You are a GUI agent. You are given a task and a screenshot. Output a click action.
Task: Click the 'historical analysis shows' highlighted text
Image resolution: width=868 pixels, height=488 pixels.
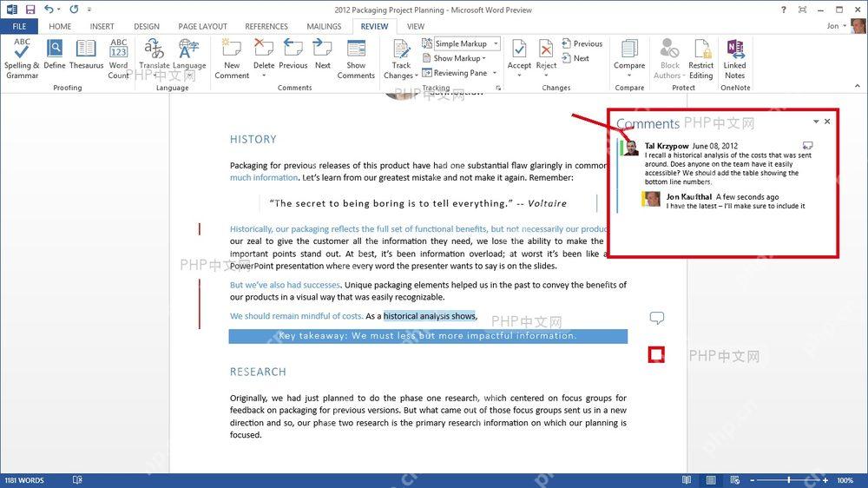(430, 316)
